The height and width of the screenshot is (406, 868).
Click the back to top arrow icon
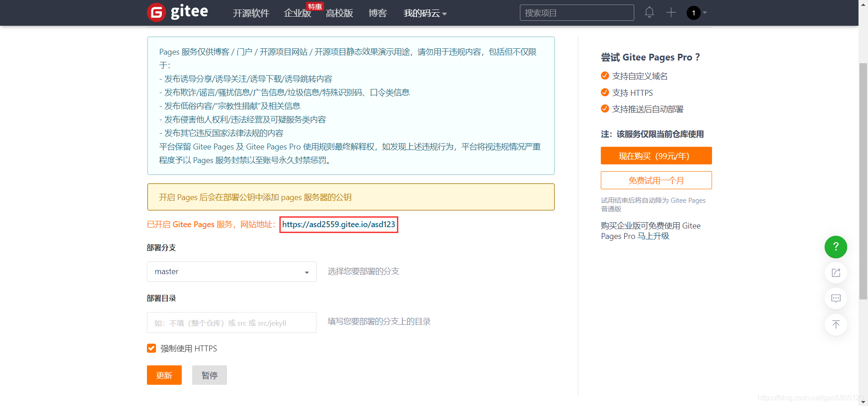pos(835,324)
